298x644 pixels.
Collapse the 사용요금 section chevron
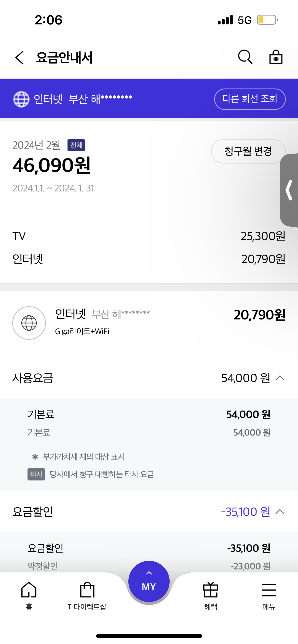tap(280, 378)
